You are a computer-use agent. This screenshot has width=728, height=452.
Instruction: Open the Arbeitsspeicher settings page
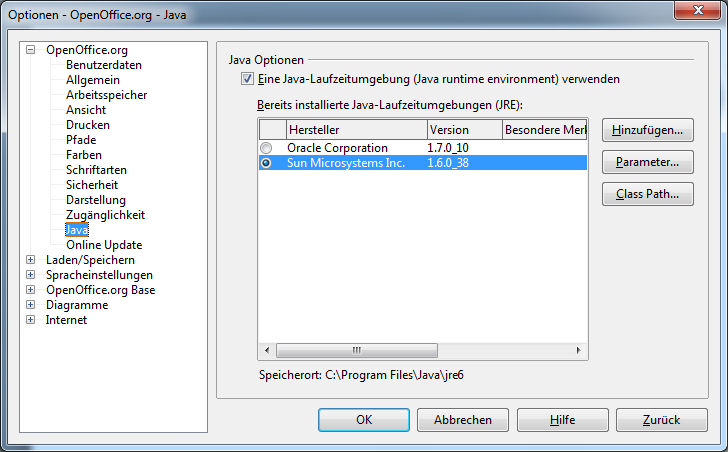(106, 95)
